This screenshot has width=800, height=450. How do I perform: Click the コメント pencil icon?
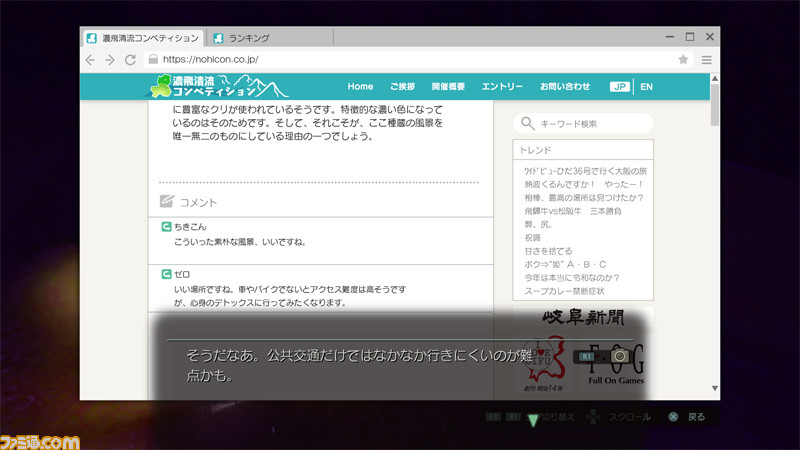tap(167, 201)
